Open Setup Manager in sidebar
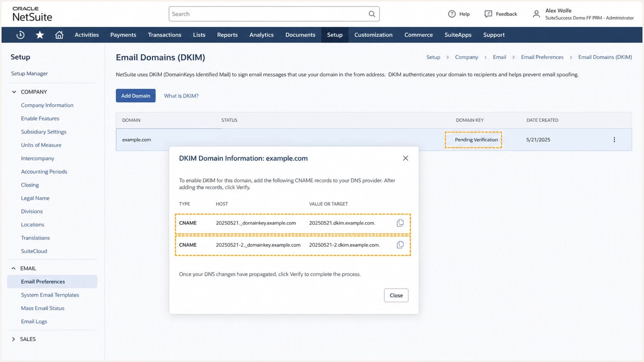Screen dimensions: 644x362 click(29, 73)
